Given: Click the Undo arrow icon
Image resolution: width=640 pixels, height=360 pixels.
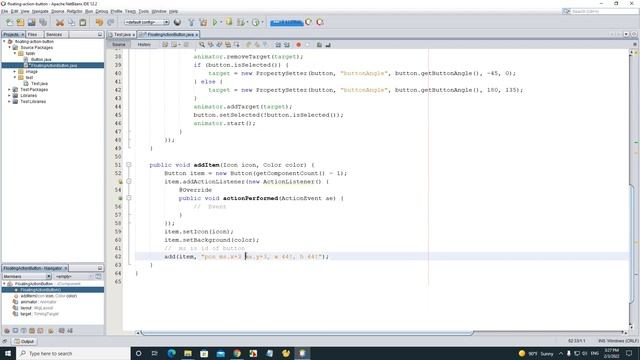Looking at the screenshot, I should point(99,22).
